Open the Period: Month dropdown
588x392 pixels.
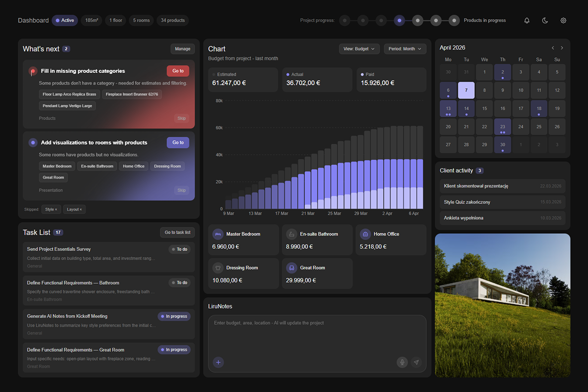(405, 49)
